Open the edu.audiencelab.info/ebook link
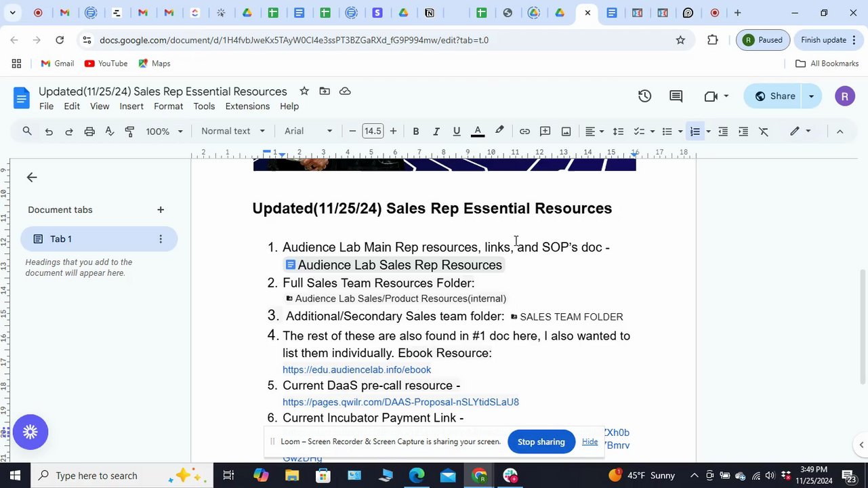The width and height of the screenshot is (868, 488). tap(356, 370)
